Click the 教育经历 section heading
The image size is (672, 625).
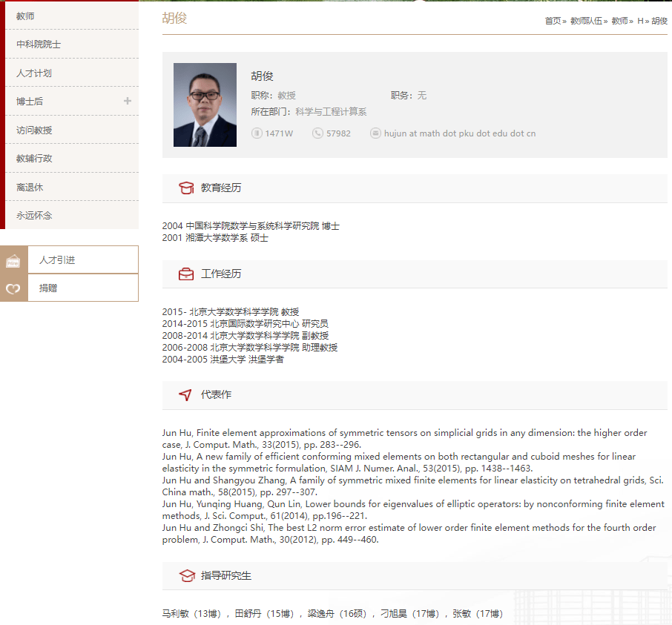pos(221,188)
